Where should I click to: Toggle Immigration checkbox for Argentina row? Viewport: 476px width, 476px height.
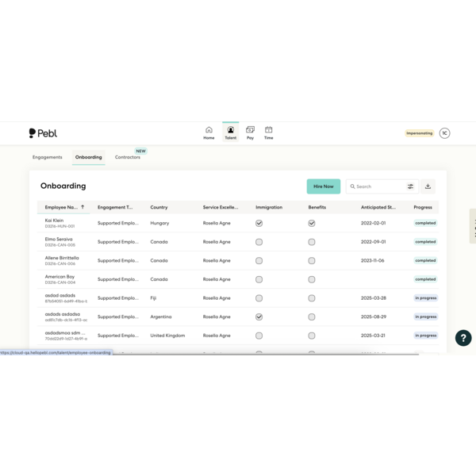point(259,317)
